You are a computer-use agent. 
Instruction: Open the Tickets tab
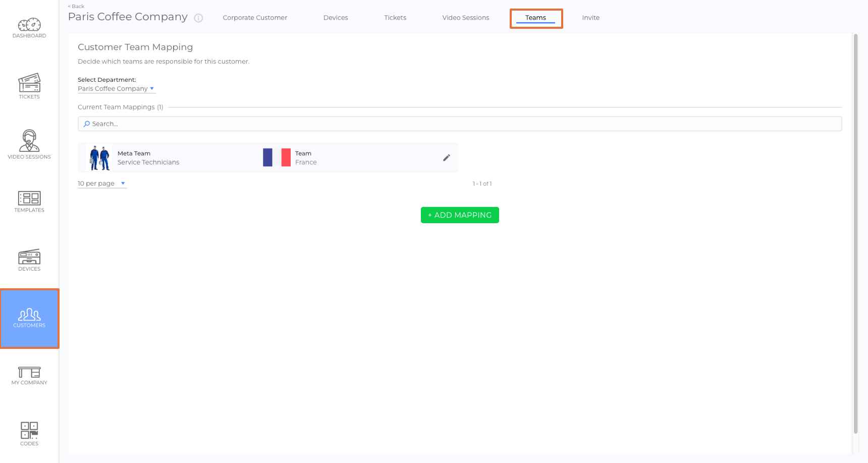pos(395,18)
